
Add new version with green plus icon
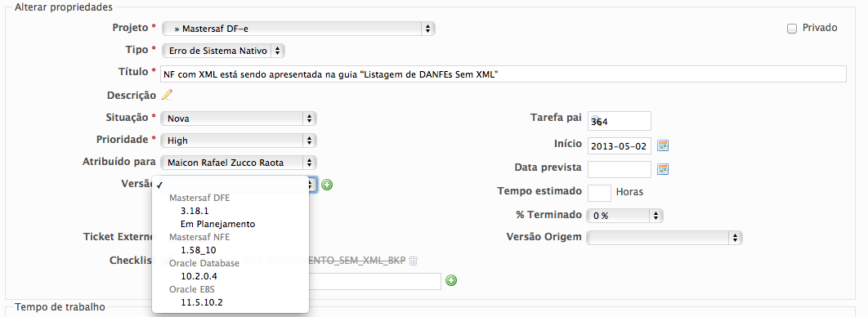(327, 185)
